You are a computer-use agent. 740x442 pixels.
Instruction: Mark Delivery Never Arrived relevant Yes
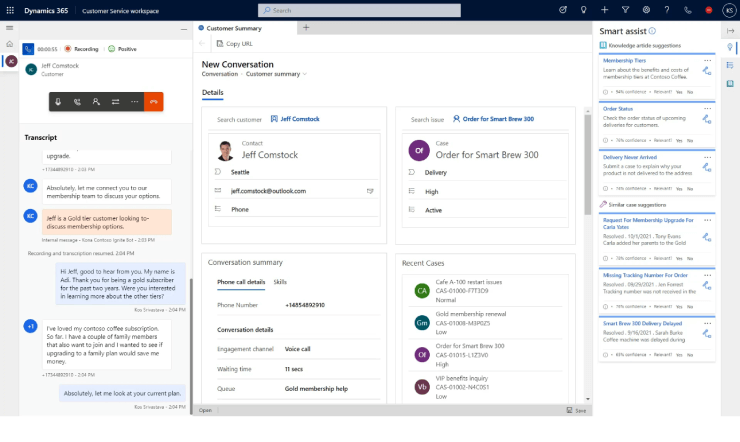click(679, 189)
